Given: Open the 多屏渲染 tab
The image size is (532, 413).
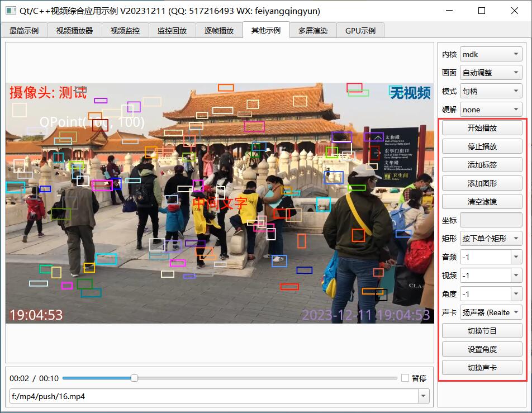Looking at the screenshot, I should [x=313, y=31].
